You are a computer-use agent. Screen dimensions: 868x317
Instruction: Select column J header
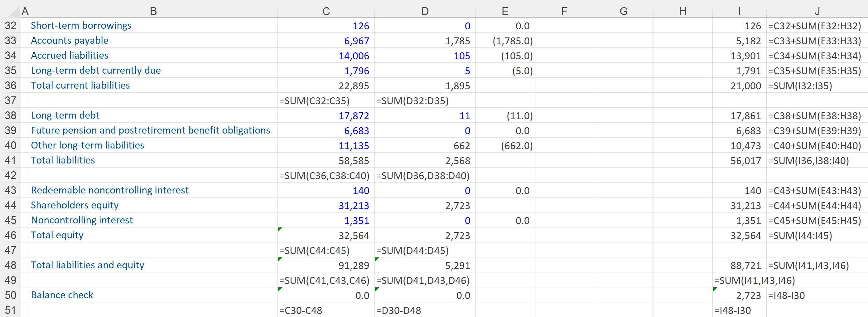pos(817,11)
